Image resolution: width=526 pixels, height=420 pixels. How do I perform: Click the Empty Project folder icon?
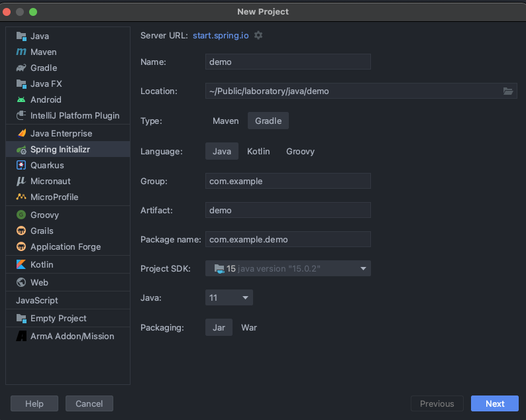coord(21,319)
